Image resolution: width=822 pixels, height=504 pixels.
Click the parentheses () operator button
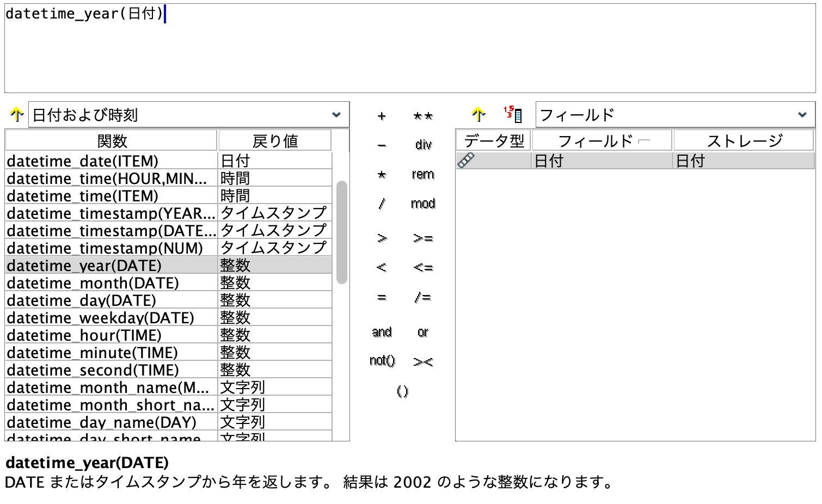pyautogui.click(x=402, y=391)
